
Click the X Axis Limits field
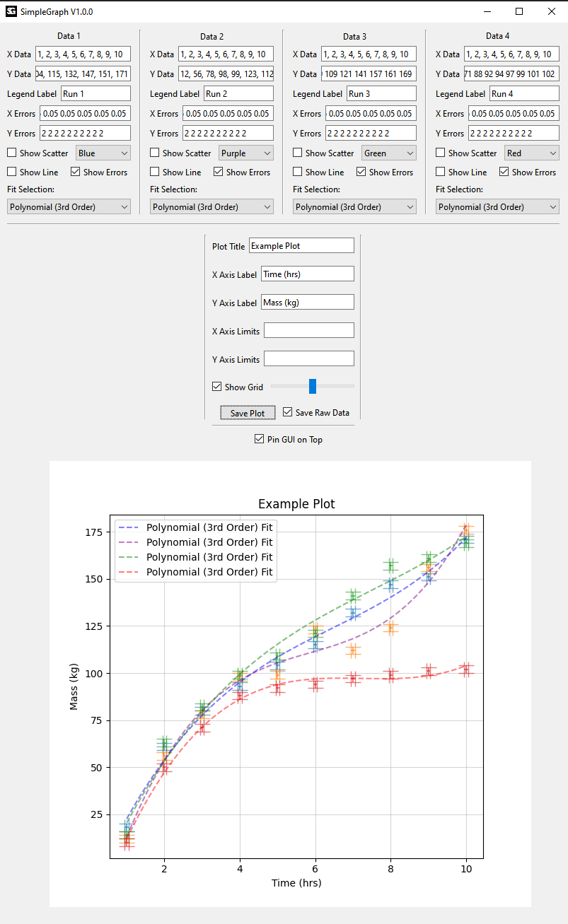pos(308,330)
